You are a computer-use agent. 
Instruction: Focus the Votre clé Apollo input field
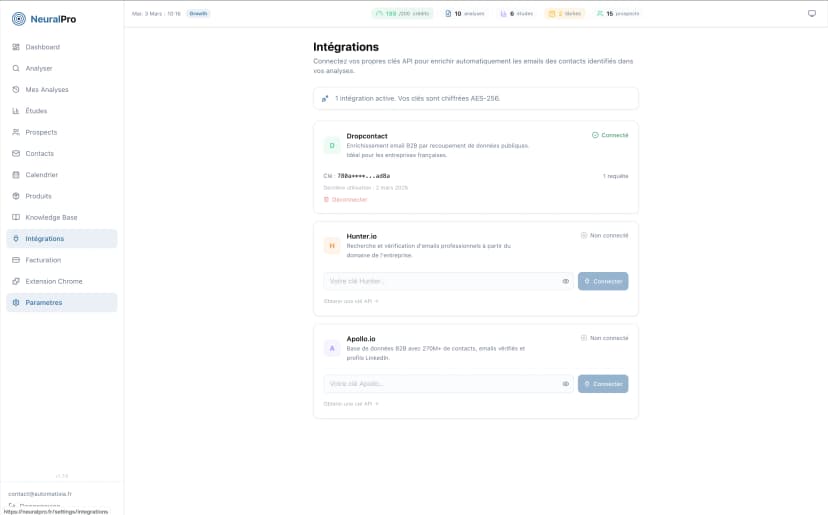point(448,384)
